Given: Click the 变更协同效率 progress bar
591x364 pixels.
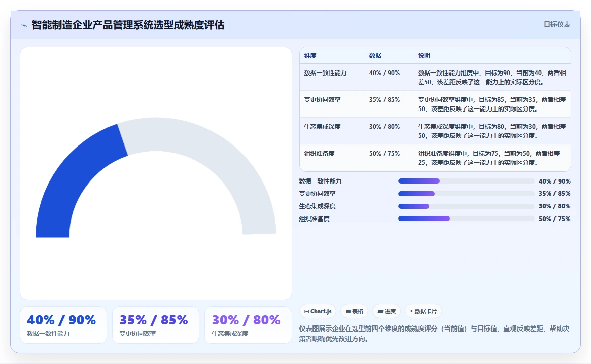Looking at the screenshot, I should click(466, 194).
